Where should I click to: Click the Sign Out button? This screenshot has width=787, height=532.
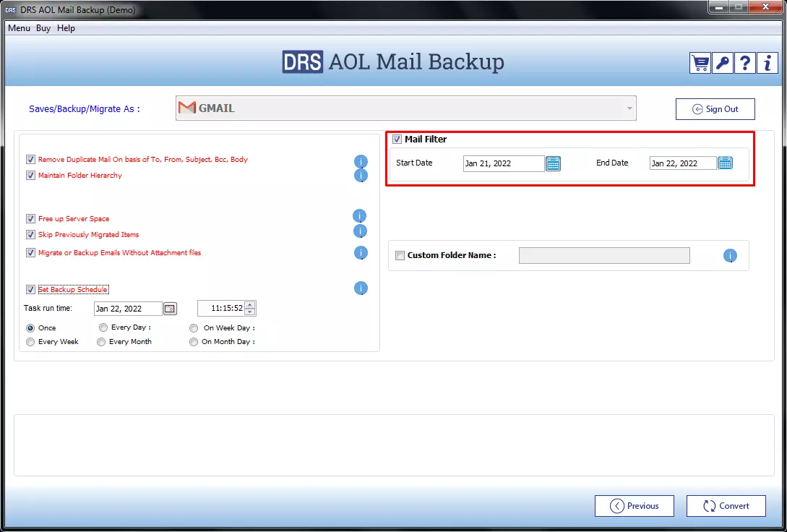click(715, 109)
